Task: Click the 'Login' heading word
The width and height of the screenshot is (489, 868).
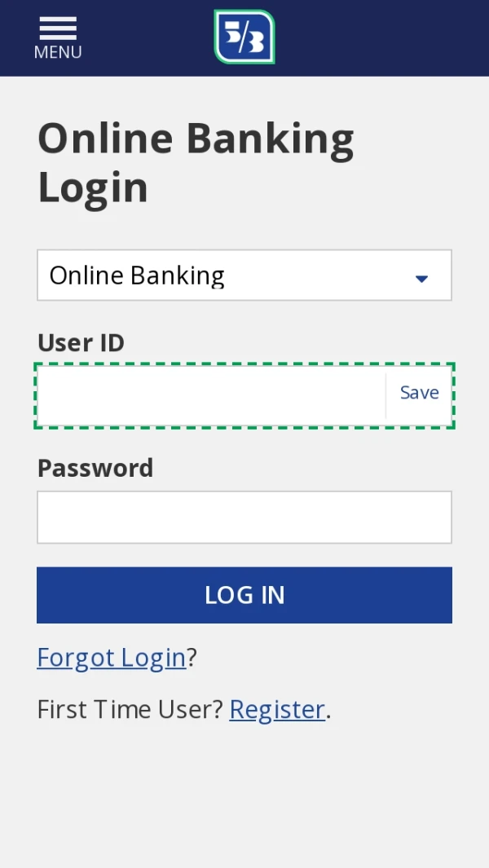Action: (x=93, y=187)
